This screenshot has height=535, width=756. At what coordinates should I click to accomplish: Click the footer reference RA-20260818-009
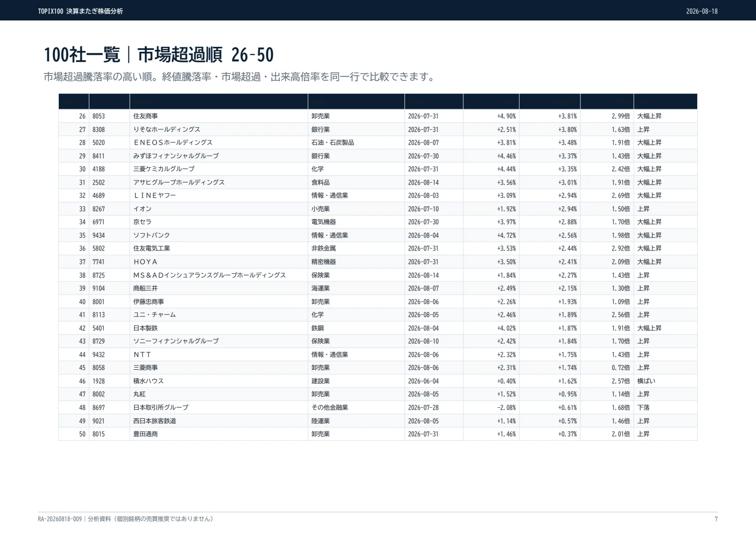pyautogui.click(x=60, y=519)
